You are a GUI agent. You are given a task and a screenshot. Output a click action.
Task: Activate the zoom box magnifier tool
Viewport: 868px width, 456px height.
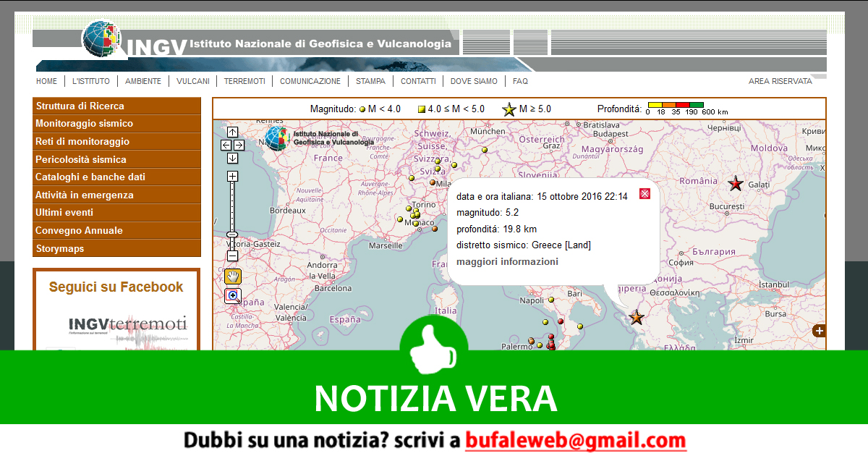[x=232, y=295]
